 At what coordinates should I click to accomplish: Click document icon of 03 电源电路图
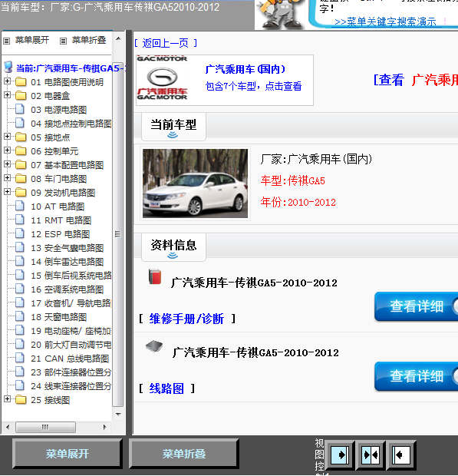tap(20, 109)
